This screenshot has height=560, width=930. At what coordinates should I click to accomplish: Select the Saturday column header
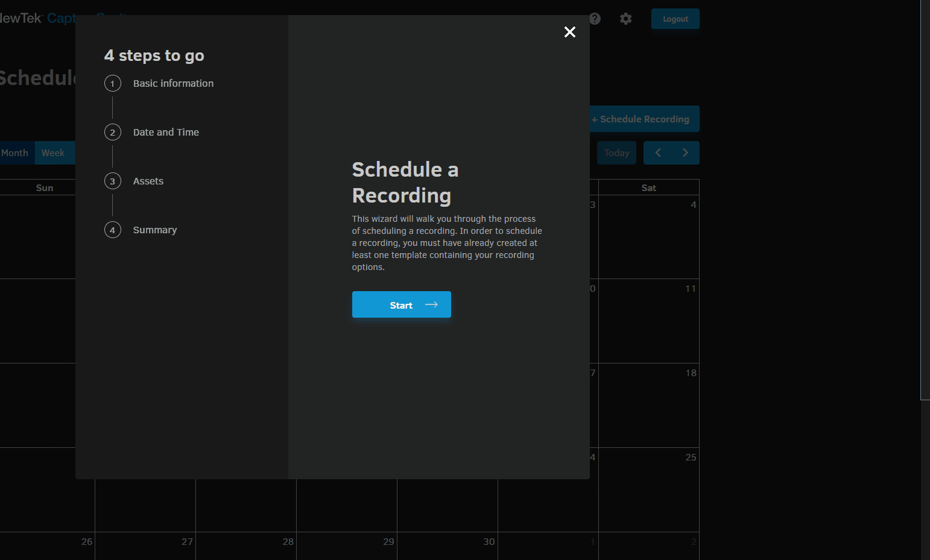(648, 187)
